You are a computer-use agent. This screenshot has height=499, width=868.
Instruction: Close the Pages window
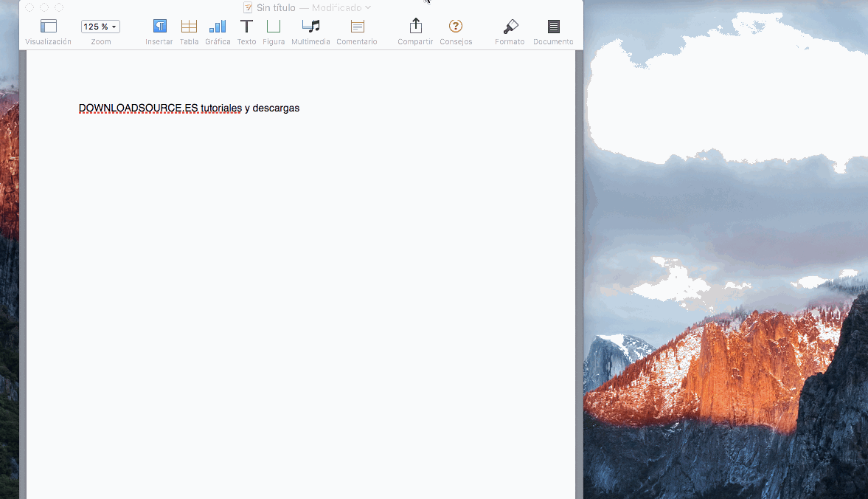[29, 8]
